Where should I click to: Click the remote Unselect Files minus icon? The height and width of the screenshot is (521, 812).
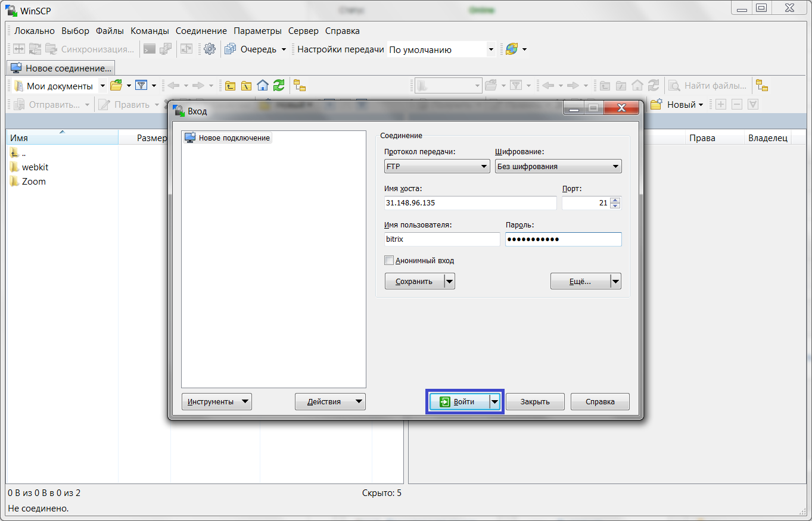coord(737,104)
